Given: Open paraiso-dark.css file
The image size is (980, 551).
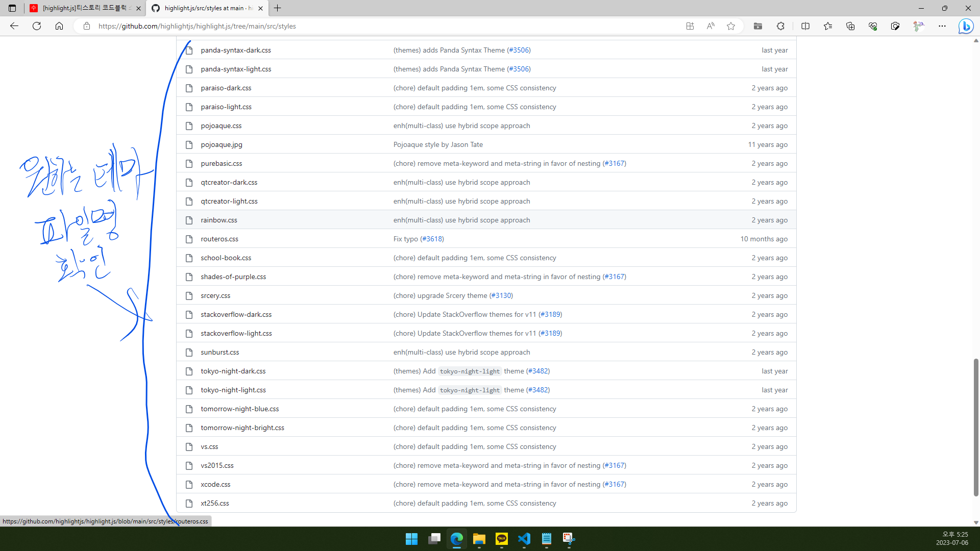Looking at the screenshot, I should (226, 88).
